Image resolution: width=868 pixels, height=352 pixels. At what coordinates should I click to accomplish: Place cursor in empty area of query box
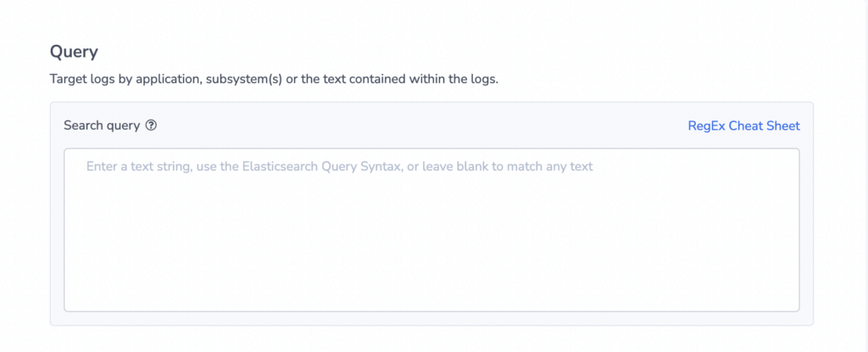pos(431,244)
